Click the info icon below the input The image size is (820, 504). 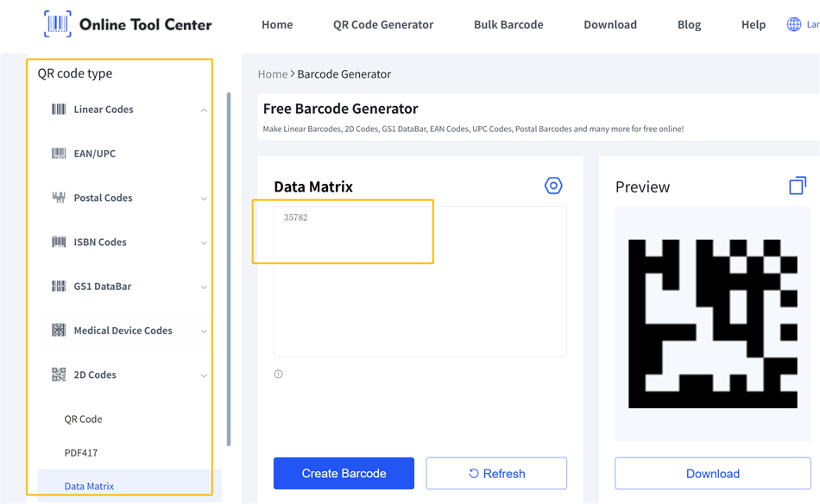[x=277, y=373]
